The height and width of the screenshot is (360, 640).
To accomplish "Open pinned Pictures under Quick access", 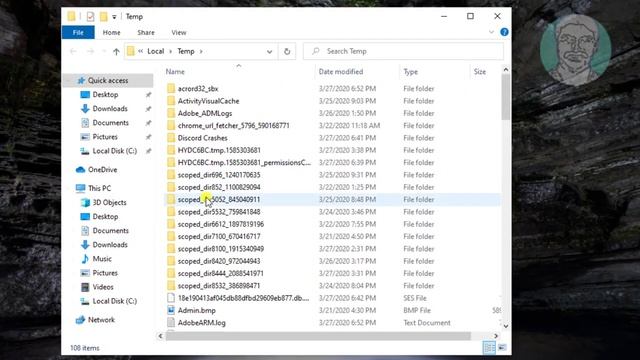I will coord(105,137).
